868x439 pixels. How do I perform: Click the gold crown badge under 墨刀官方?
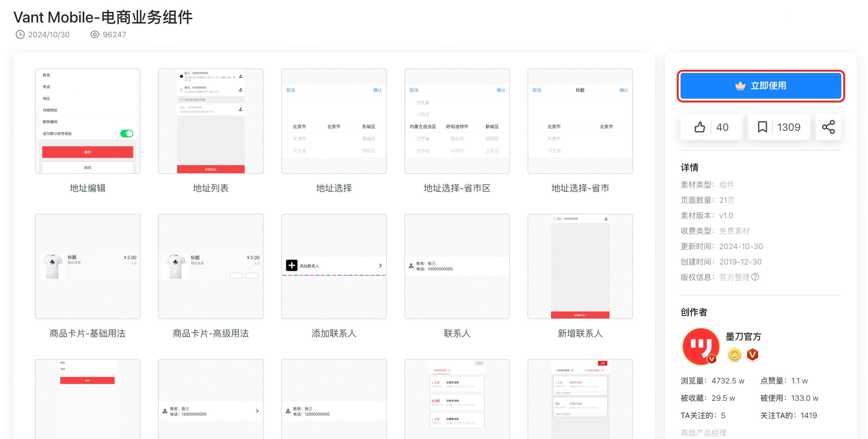click(734, 354)
